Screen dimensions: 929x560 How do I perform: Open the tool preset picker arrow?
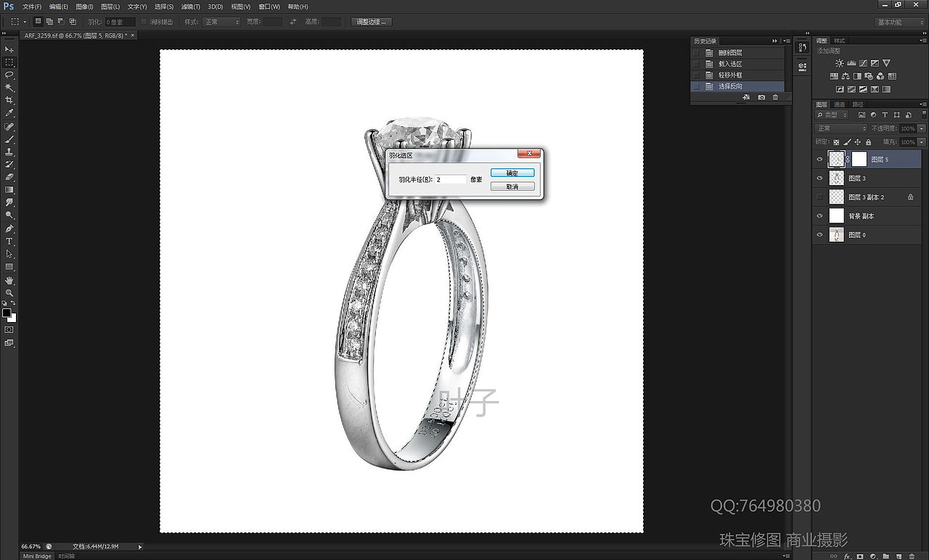[24, 22]
